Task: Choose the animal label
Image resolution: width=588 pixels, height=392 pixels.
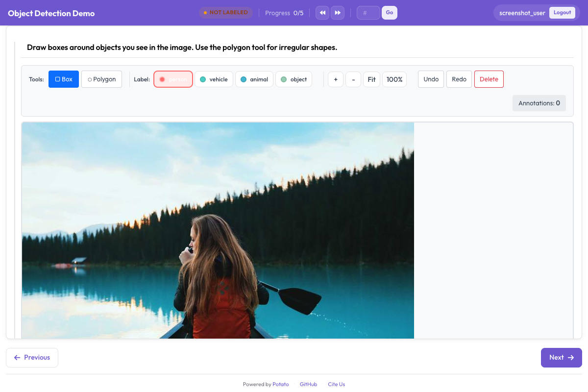Action: coord(254,79)
